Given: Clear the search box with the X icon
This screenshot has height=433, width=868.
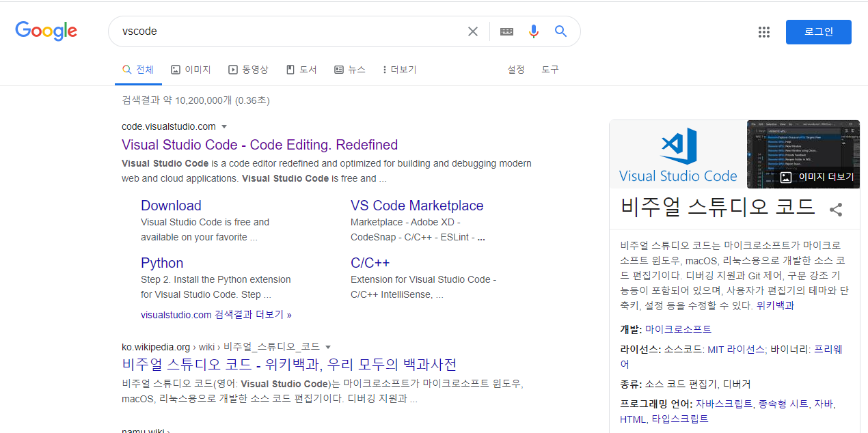Looking at the screenshot, I should [x=473, y=31].
